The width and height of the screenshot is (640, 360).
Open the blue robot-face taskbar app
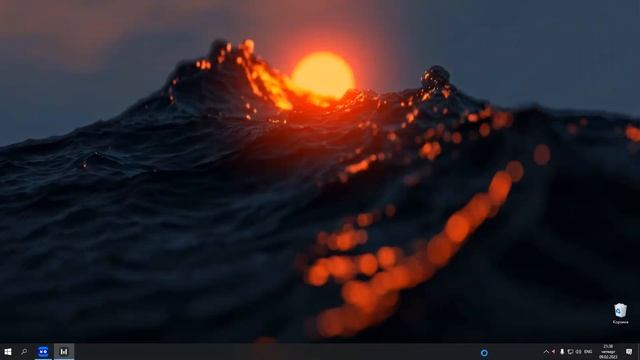pos(43,351)
